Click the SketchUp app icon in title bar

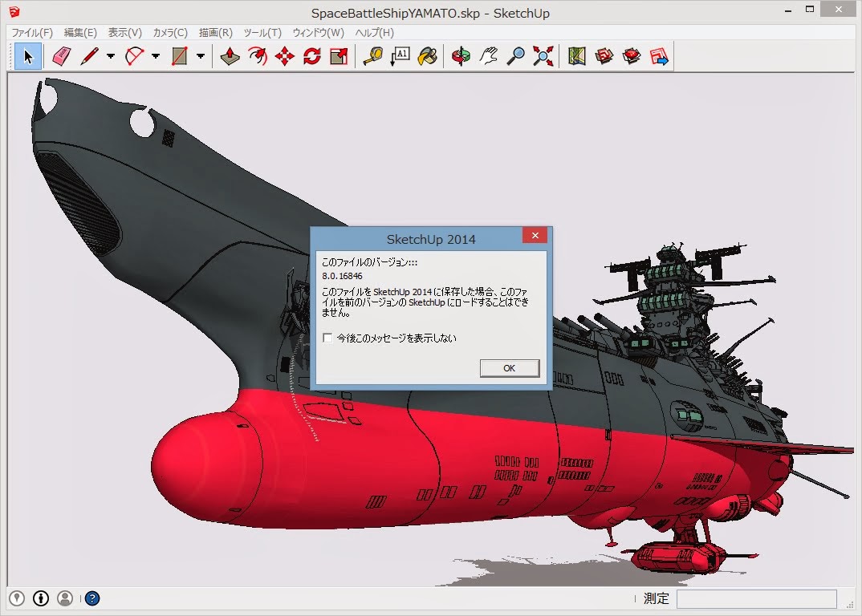click(14, 11)
